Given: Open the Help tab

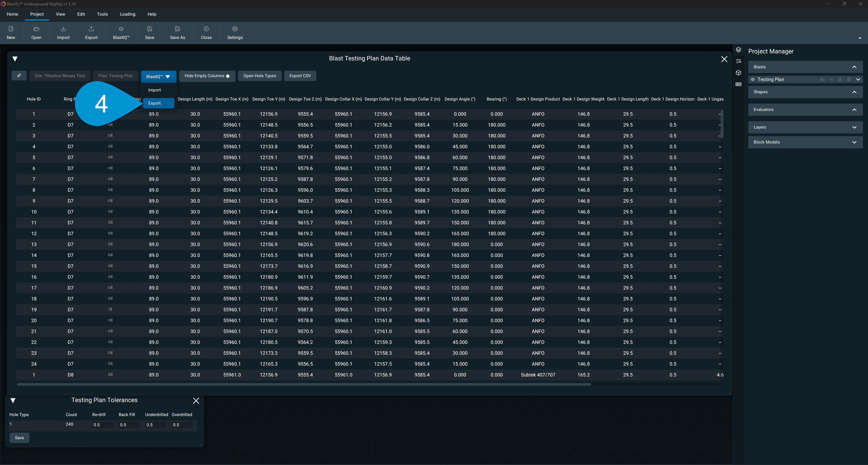Looking at the screenshot, I should [152, 14].
